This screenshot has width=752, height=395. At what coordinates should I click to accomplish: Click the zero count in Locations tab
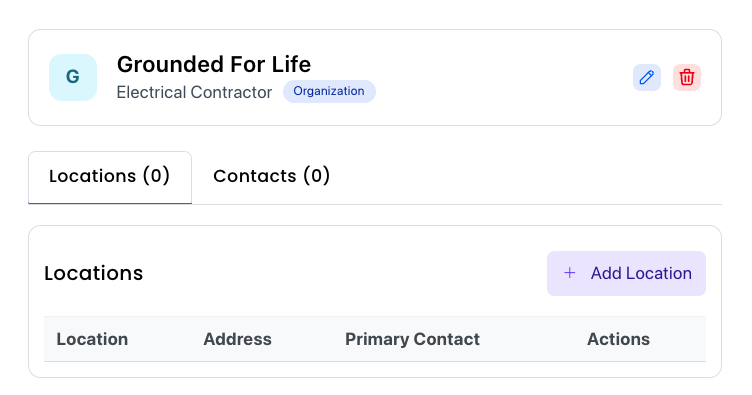point(156,175)
